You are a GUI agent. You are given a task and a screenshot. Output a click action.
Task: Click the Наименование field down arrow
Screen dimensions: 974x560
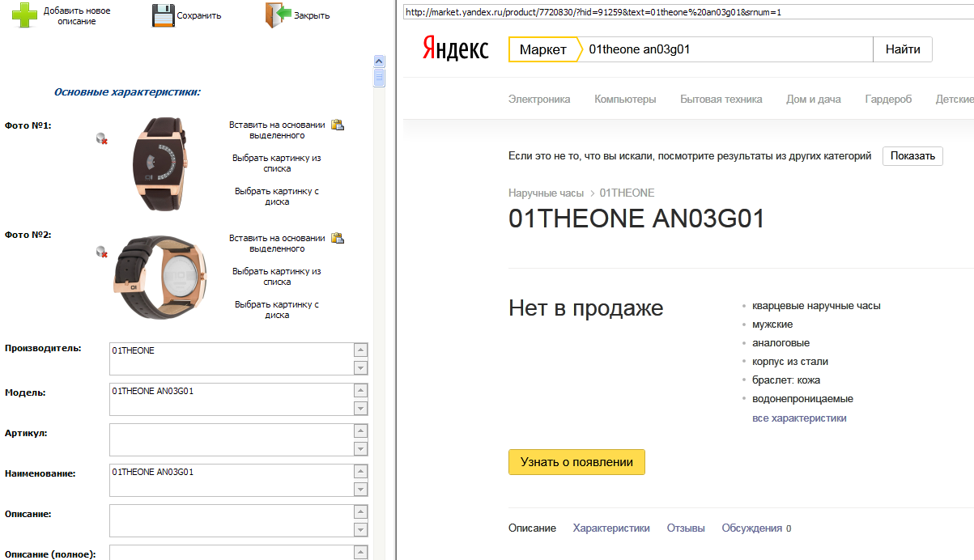click(361, 489)
